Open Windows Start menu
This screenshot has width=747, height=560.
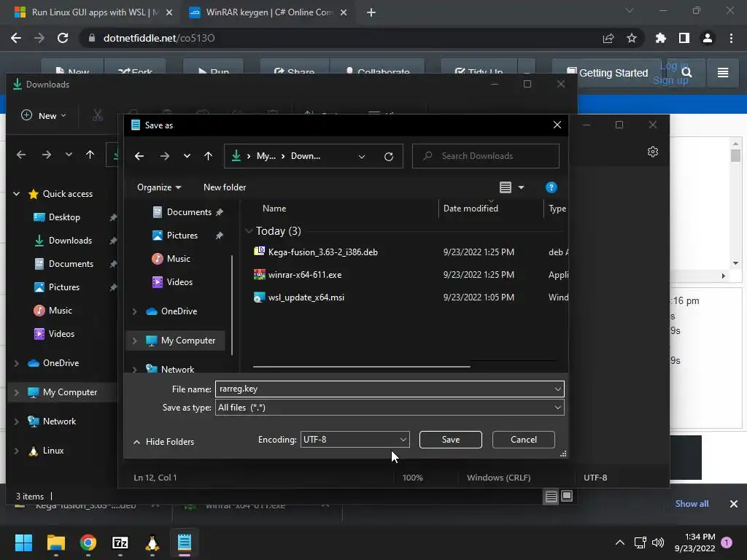(23, 542)
